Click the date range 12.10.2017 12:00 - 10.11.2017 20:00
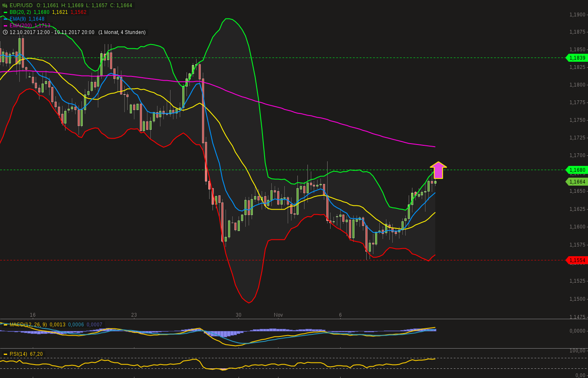 click(52, 32)
